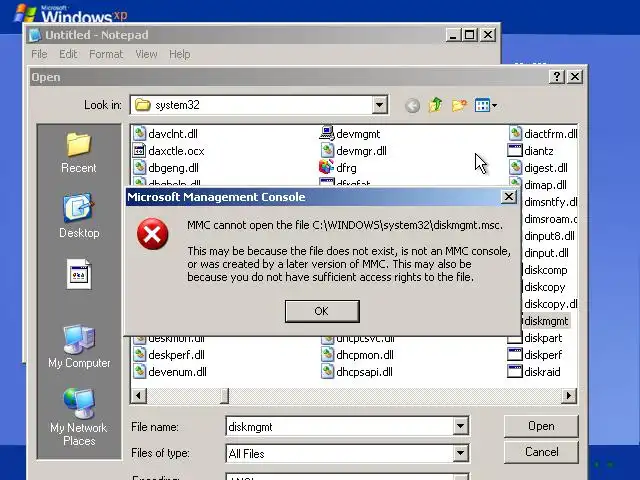The height and width of the screenshot is (480, 640).
Task: Select the devenum.dll file icon
Action: click(139, 371)
